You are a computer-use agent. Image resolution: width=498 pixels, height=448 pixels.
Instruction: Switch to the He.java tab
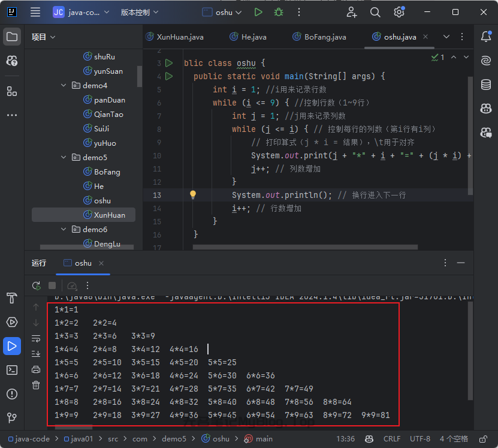click(x=248, y=37)
